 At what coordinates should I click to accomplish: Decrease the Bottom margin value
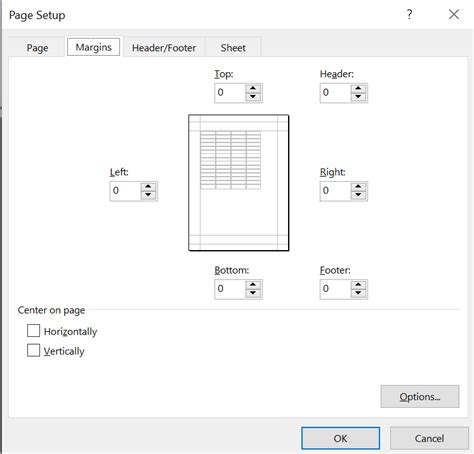click(x=253, y=293)
